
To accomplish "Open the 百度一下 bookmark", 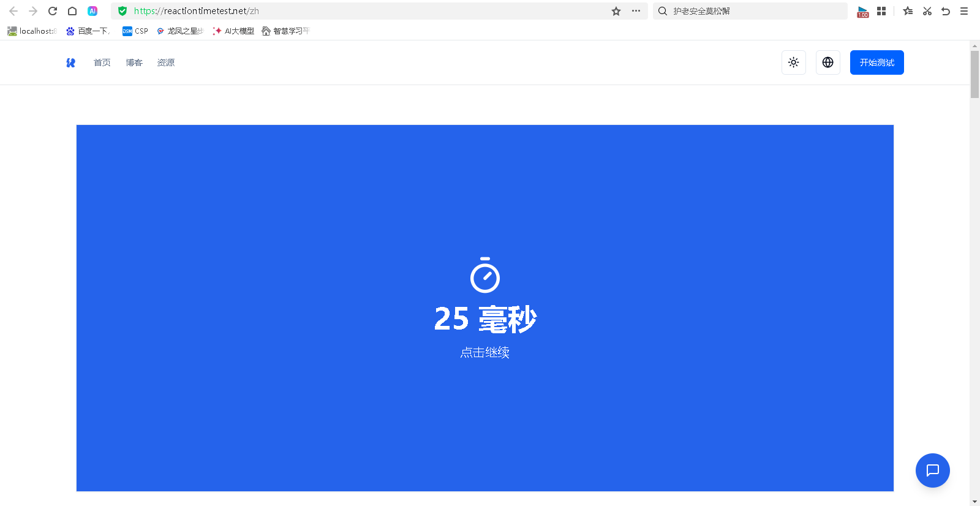I will coord(88,31).
